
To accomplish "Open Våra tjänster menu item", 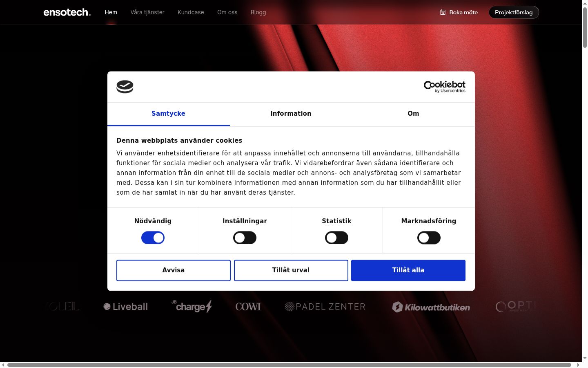I will click(x=147, y=12).
